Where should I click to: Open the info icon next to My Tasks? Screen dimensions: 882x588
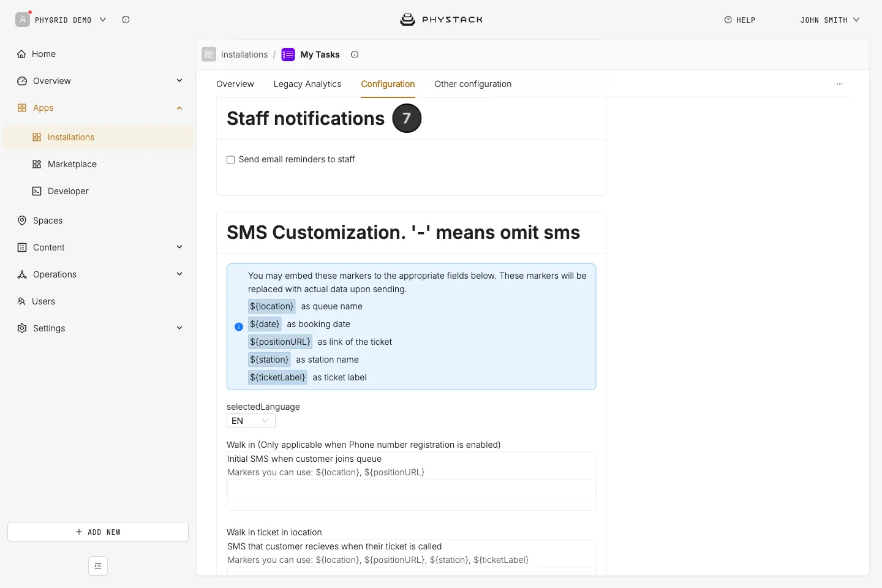355,55
